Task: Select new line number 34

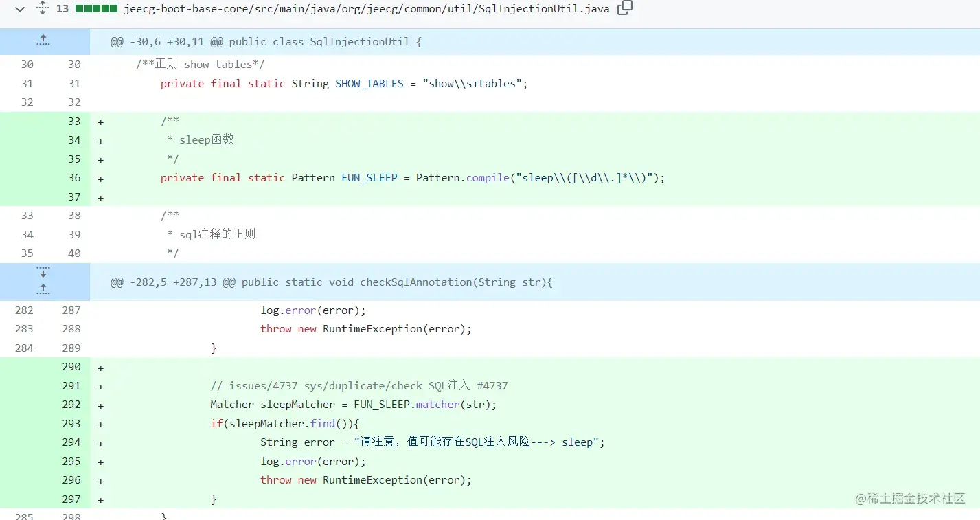Action: tap(74, 140)
